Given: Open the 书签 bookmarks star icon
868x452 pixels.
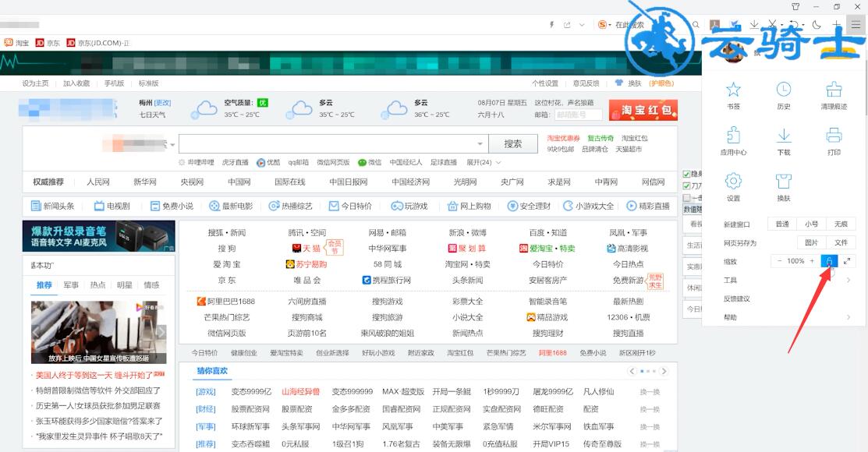Looking at the screenshot, I should tap(733, 89).
